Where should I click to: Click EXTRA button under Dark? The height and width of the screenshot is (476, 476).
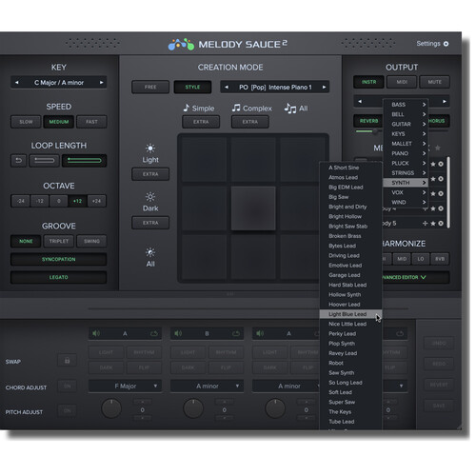point(150,223)
